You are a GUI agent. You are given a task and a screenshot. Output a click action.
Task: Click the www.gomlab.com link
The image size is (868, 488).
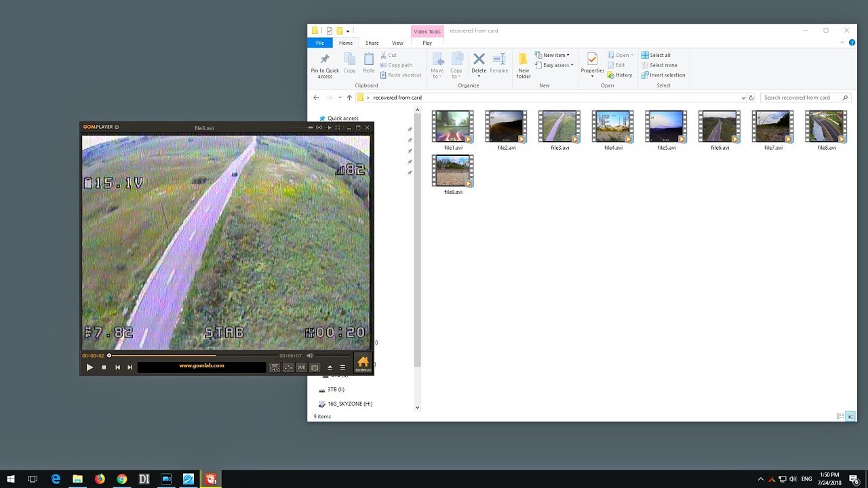pos(201,366)
